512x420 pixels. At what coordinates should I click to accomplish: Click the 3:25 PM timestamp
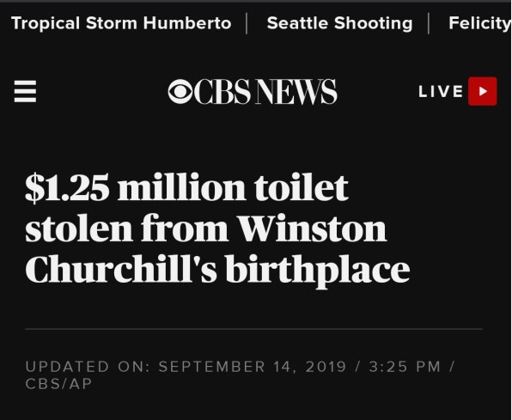[405, 367]
